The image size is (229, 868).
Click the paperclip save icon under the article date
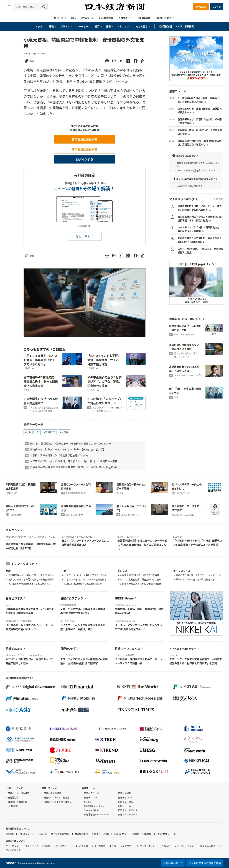pyautogui.click(x=26, y=61)
